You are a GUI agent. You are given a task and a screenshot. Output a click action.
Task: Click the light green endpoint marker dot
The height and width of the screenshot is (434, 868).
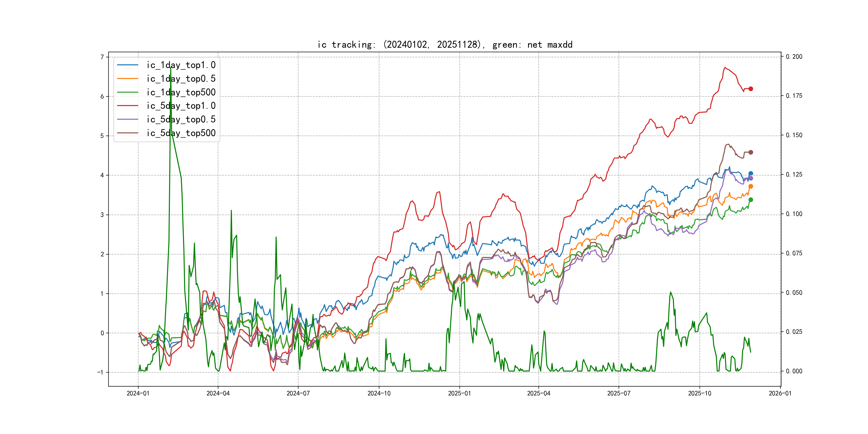pos(750,200)
